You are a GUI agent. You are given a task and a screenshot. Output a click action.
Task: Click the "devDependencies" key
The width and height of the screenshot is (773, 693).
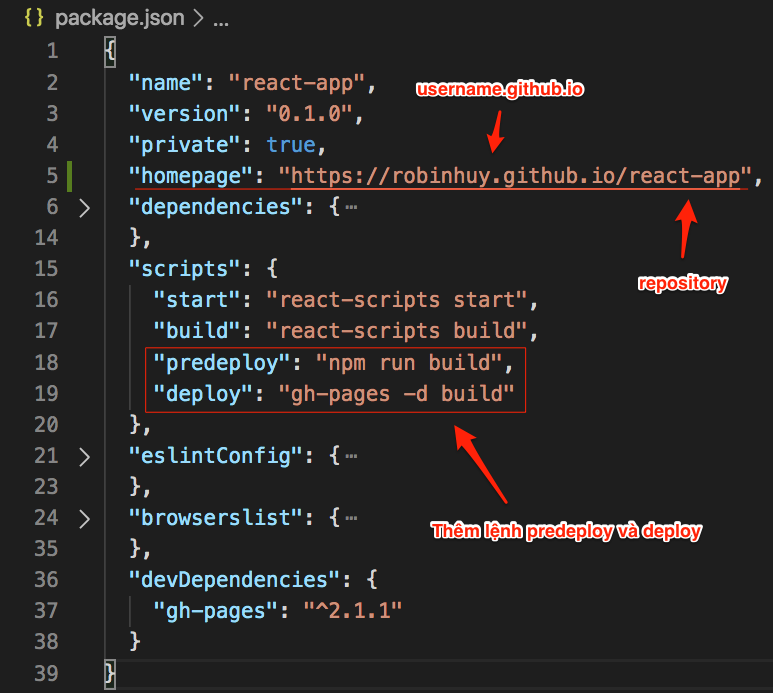(234, 580)
